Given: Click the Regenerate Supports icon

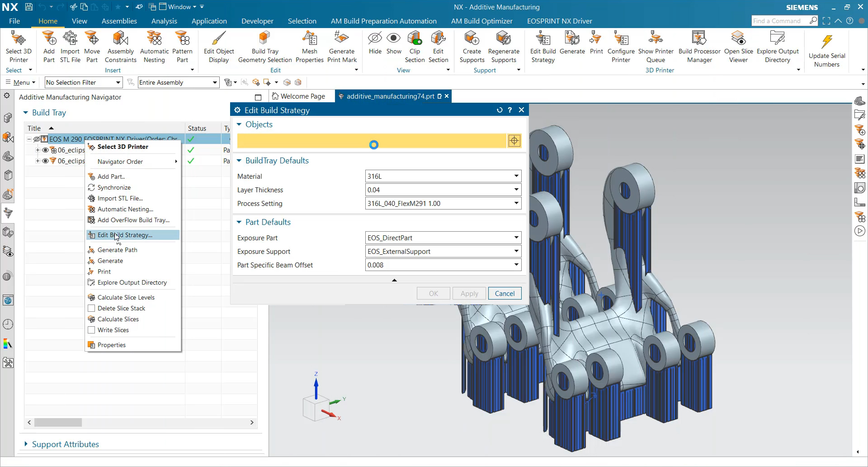Looking at the screenshot, I should [504, 45].
